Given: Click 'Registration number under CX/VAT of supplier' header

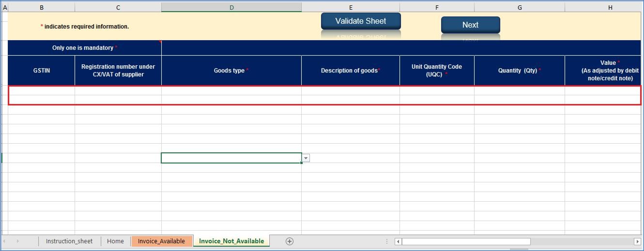Looking at the screenshot, I should (x=118, y=71).
